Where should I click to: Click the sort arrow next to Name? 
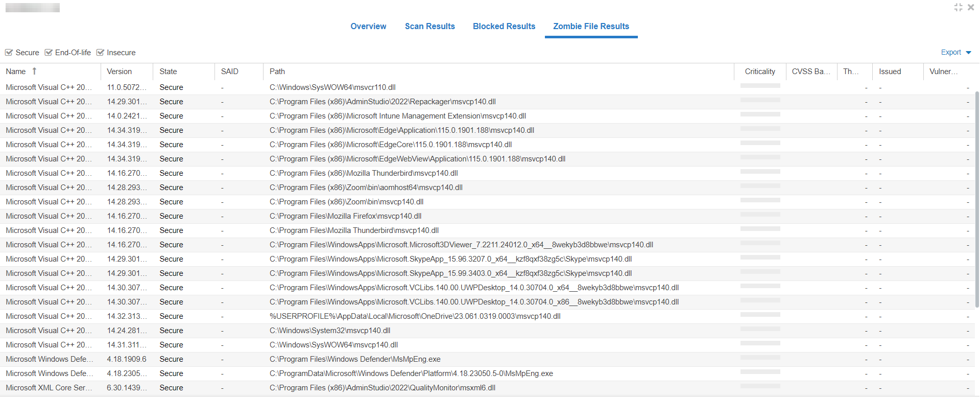[34, 72]
